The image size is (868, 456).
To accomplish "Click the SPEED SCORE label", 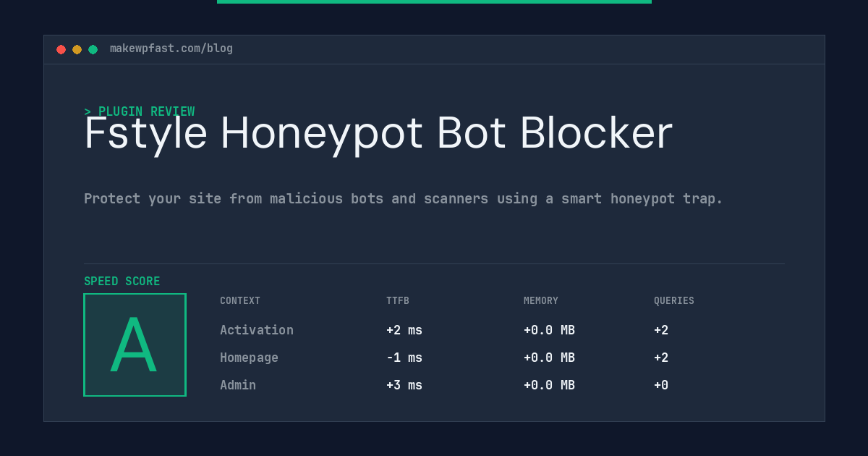I will pyautogui.click(x=122, y=282).
